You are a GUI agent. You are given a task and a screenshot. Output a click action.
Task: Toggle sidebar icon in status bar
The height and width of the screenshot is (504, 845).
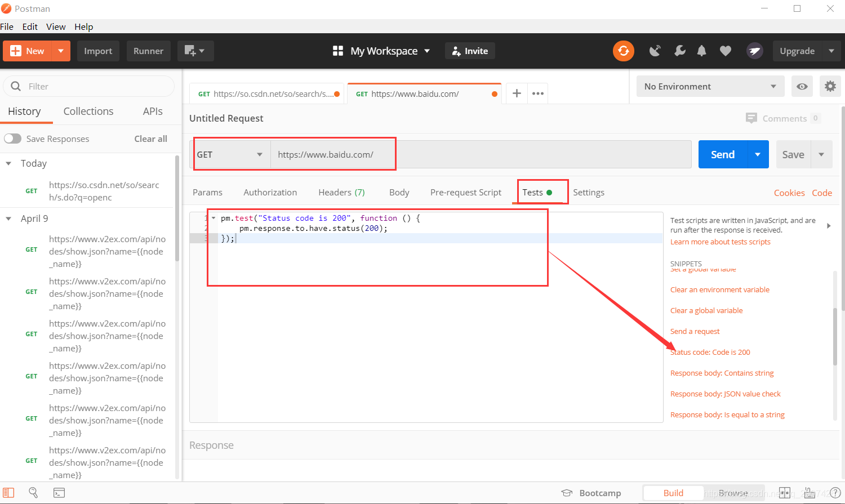(x=9, y=493)
